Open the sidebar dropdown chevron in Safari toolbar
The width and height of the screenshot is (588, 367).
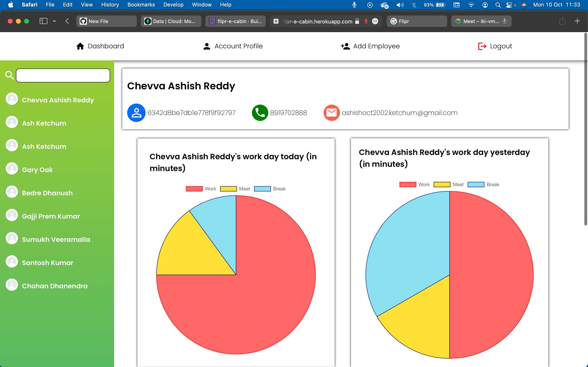point(54,21)
